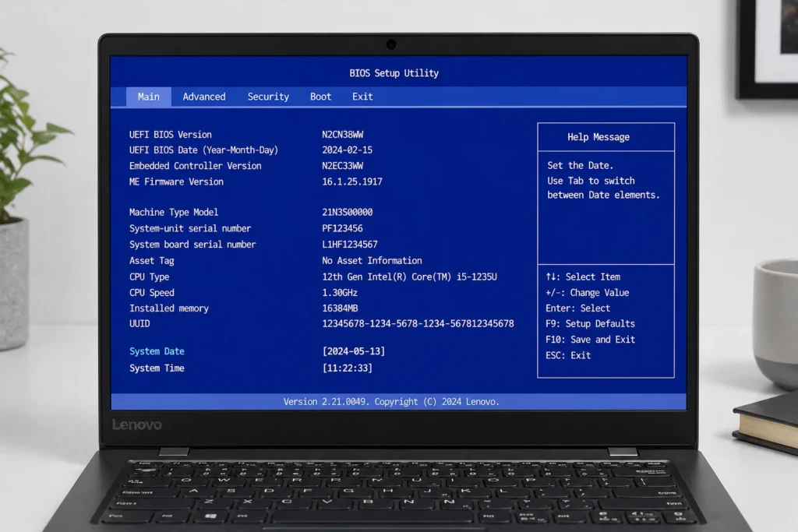This screenshot has height=532, width=798.
Task: Click the Select Item arrow keys hint
Action: click(x=583, y=277)
